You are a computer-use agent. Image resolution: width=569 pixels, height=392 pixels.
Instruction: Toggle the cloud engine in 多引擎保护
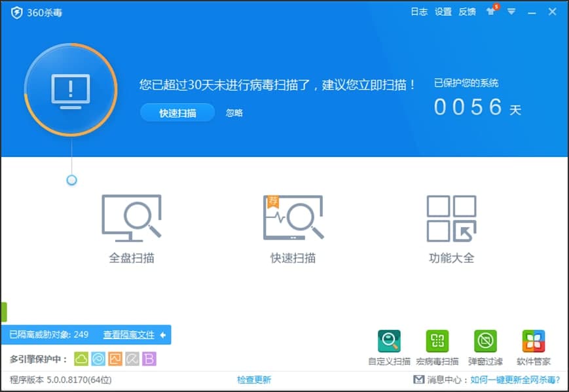tap(81, 357)
